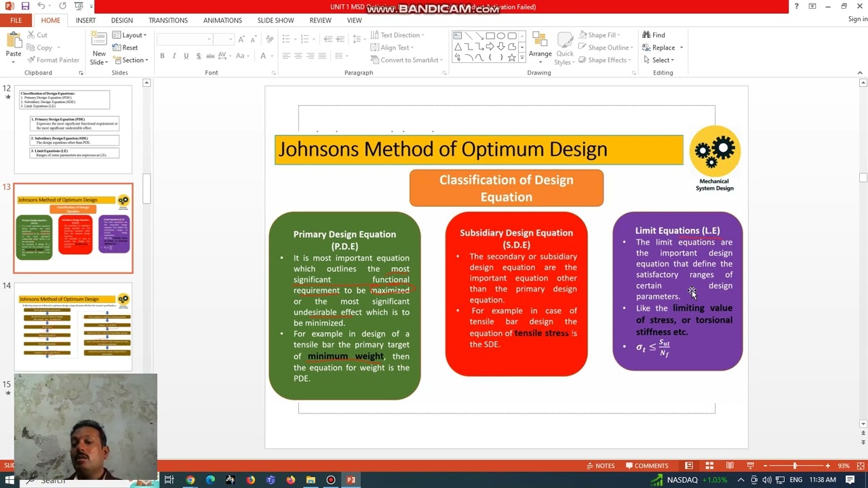Select the Format Painter tool
The width and height of the screenshot is (868, 488).
[x=53, y=60]
